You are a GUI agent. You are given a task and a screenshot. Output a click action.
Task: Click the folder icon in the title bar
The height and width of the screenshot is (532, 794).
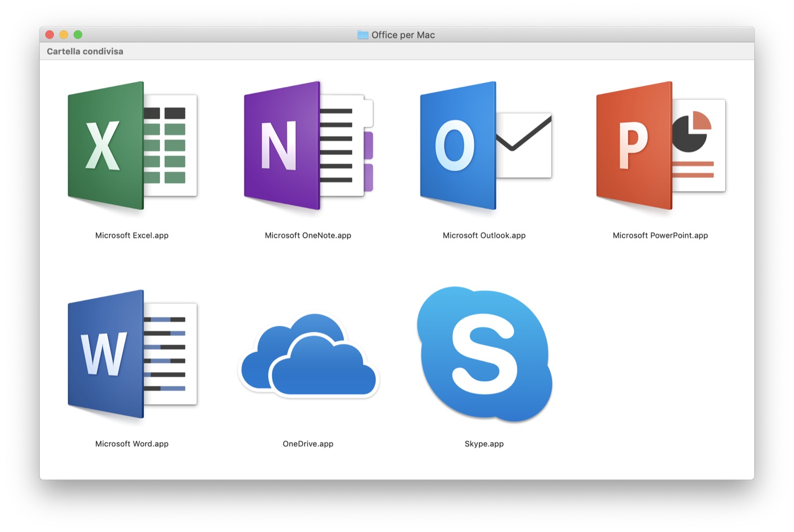(363, 35)
